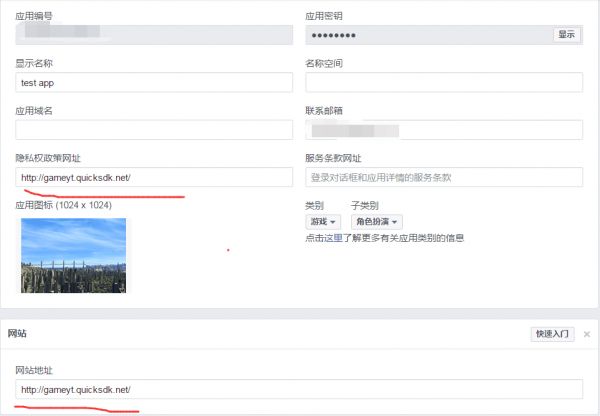Open the 游戏 category dropdown
The width and height of the screenshot is (600, 416).
(x=323, y=222)
